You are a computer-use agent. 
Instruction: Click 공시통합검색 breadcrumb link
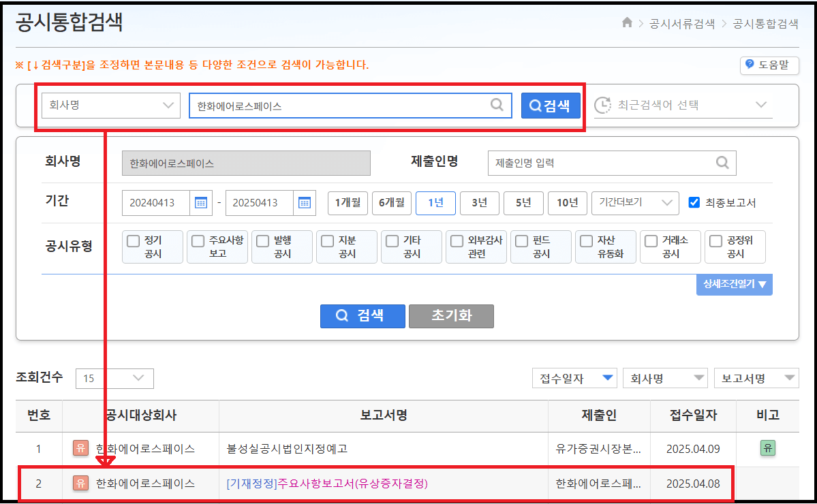click(765, 23)
